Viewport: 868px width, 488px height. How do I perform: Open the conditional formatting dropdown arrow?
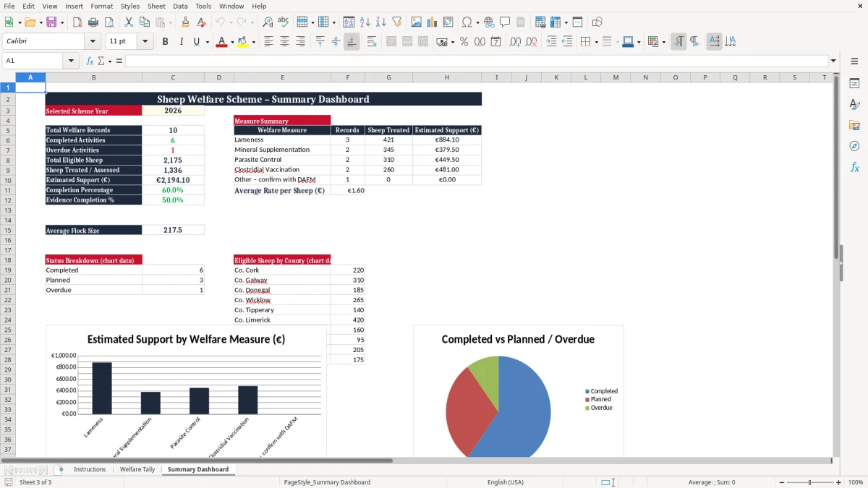coord(663,42)
